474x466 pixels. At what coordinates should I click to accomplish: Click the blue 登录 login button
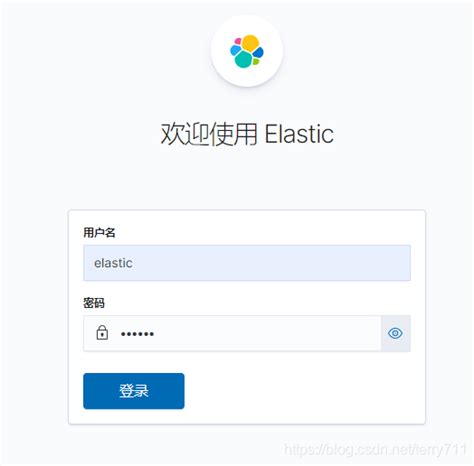point(134,391)
